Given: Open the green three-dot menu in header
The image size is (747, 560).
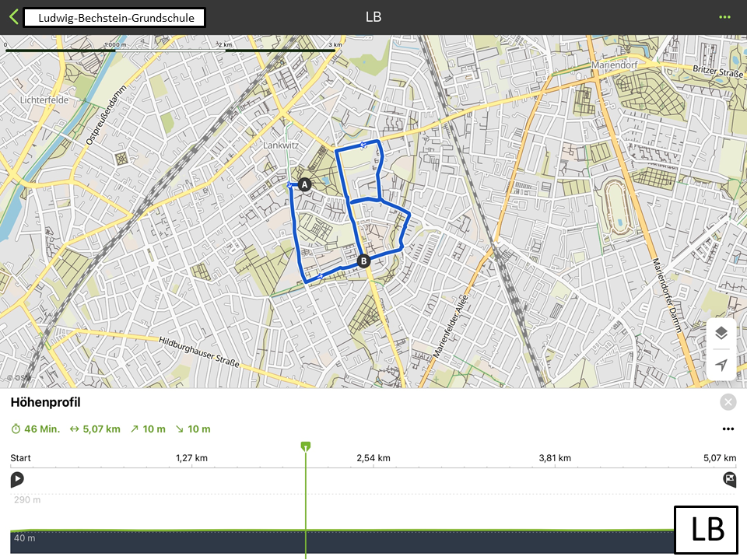Looking at the screenshot, I should click(724, 17).
